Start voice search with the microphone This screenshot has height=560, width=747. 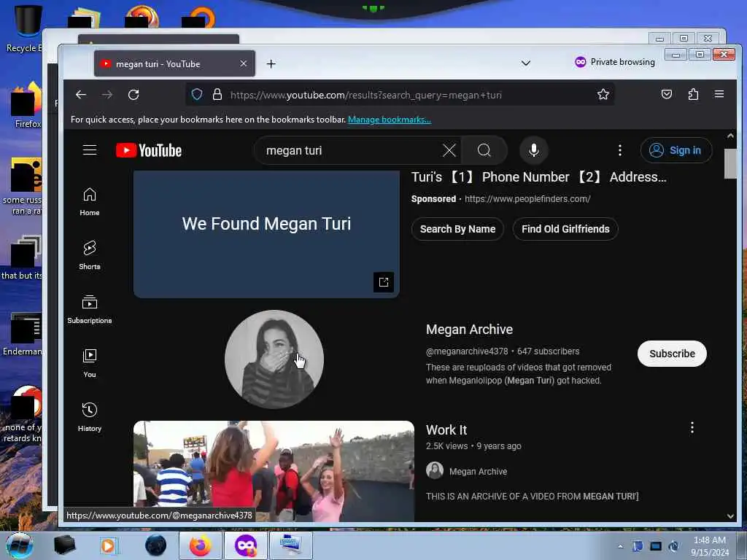tap(533, 150)
